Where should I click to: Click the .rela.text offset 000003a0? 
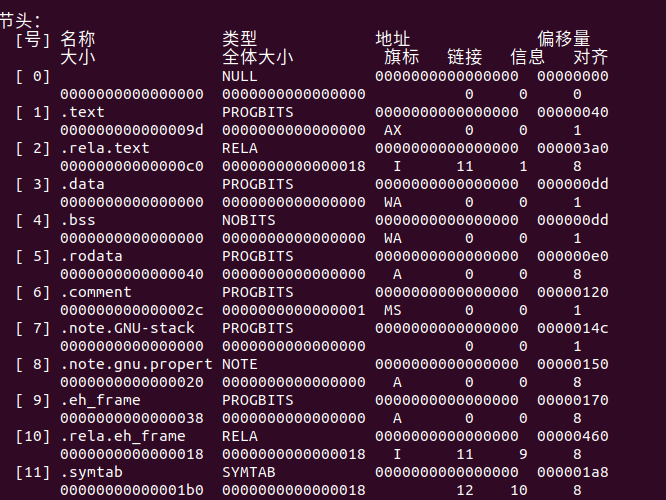[573, 148]
